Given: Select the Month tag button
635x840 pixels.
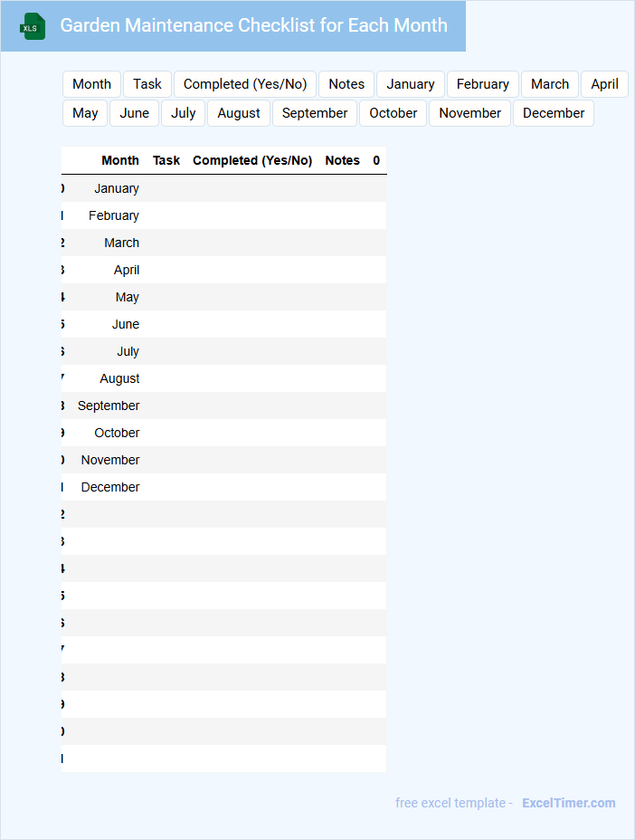Looking at the screenshot, I should coord(91,84).
